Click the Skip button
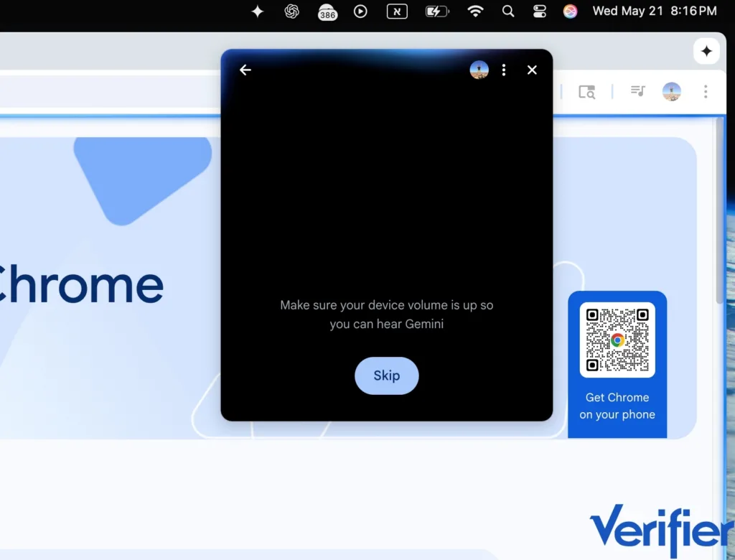 coord(387,375)
